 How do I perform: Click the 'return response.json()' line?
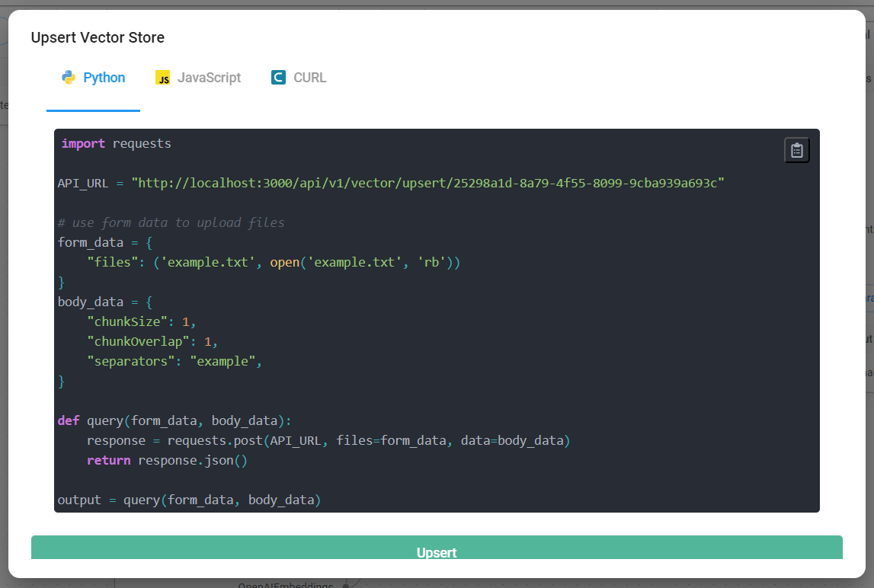[167, 460]
